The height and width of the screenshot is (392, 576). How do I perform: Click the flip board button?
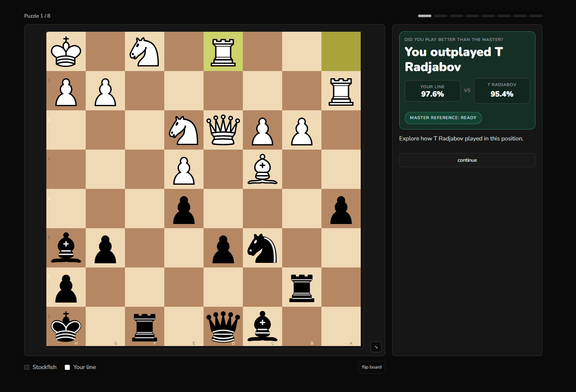371,367
